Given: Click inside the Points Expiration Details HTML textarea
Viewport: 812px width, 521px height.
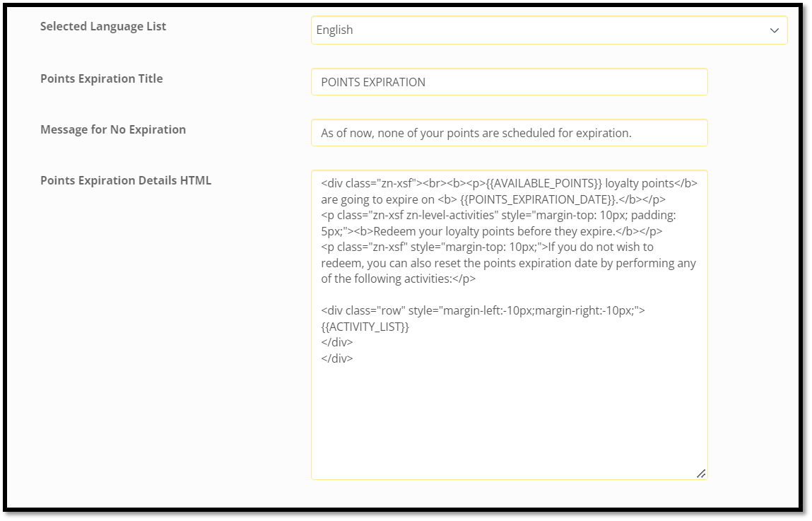Looking at the screenshot, I should 509,324.
